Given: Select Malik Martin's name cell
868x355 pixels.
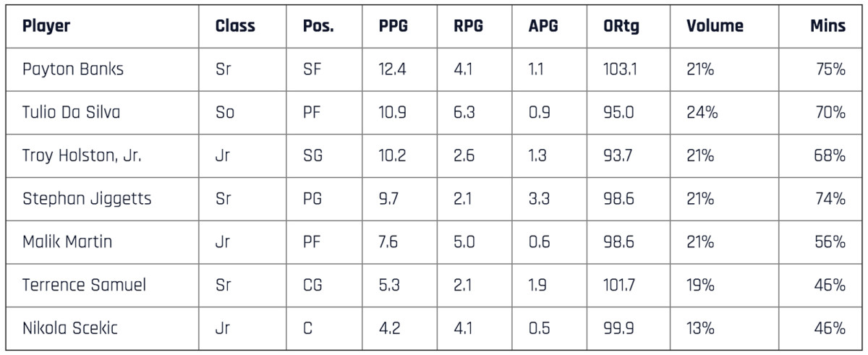Looking at the screenshot, I should pos(67,241).
